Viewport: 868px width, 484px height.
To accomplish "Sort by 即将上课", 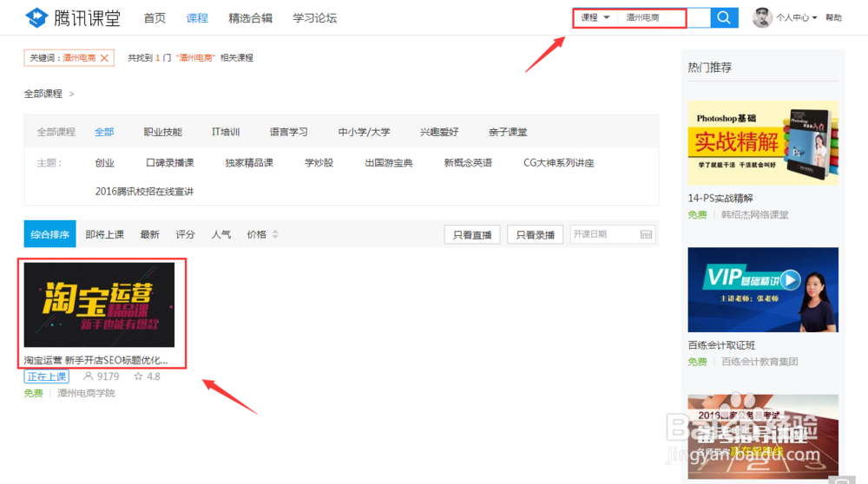I will pyautogui.click(x=105, y=234).
